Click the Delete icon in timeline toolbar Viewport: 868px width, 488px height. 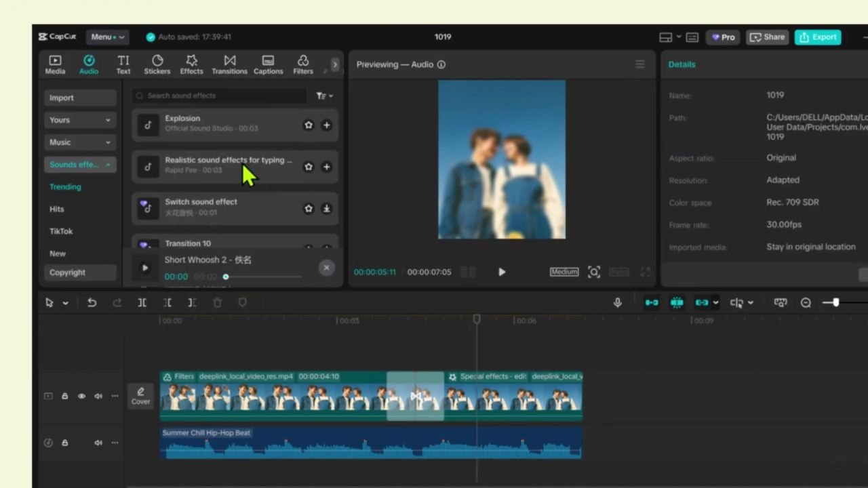217,302
